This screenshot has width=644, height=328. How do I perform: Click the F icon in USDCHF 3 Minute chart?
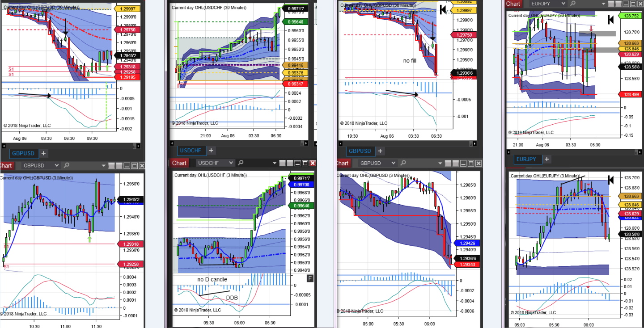(x=310, y=279)
